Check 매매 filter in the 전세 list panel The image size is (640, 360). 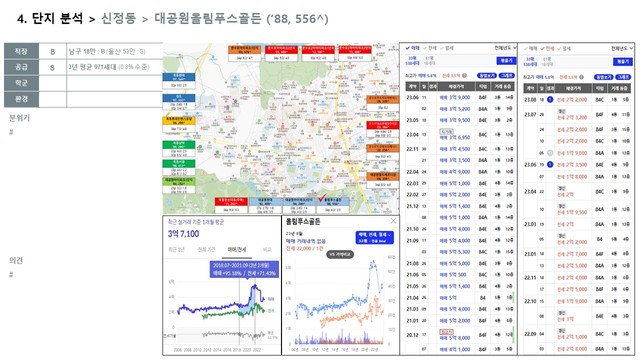pos(530,49)
